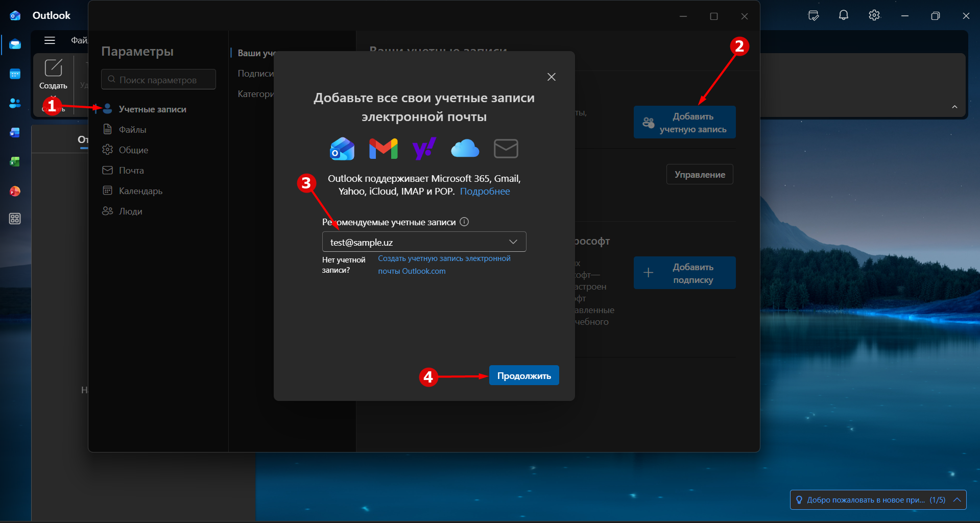The height and width of the screenshot is (523, 980).
Task: Open the test@sample.uz account dropdown
Action: tap(424, 242)
